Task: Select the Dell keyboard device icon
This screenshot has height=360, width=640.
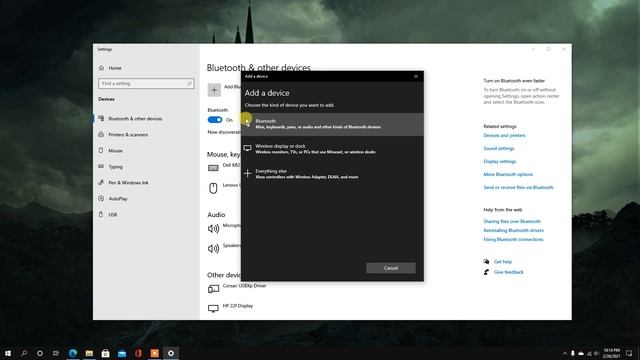Action: tap(213, 168)
